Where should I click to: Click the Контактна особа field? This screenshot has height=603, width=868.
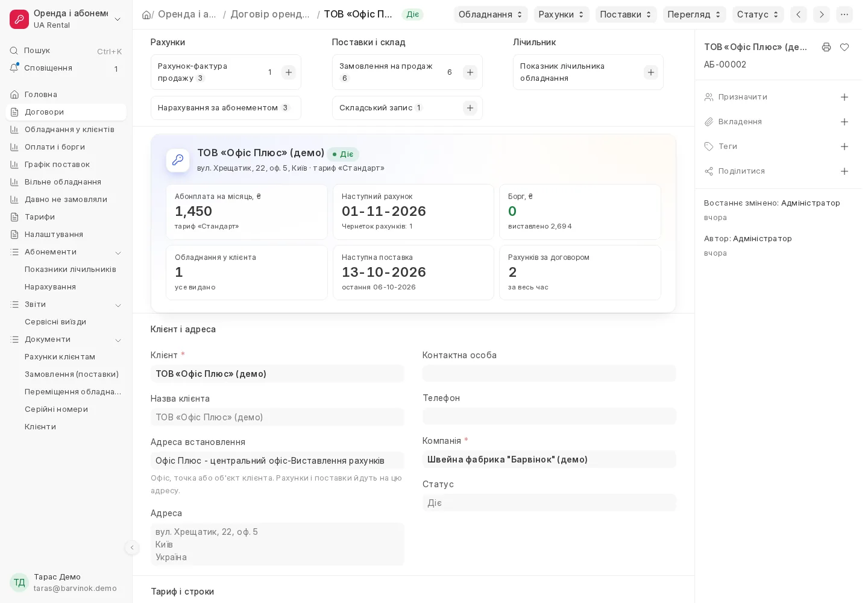coord(549,373)
